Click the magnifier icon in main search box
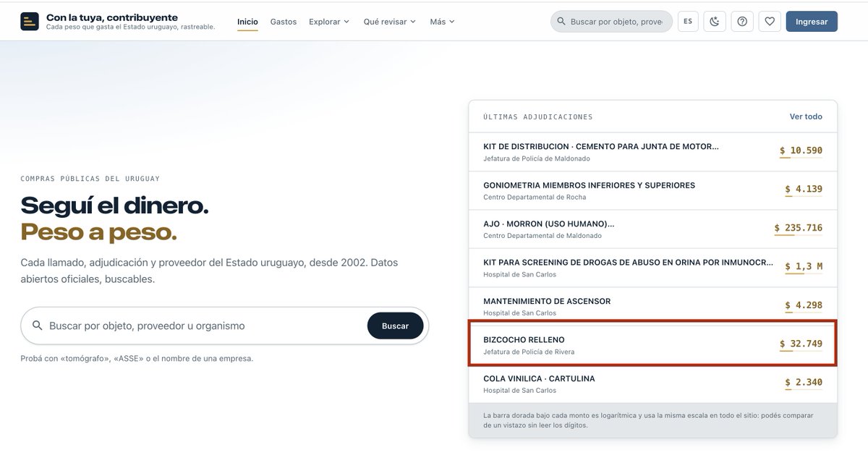Screen dimensions: 868x463 pyautogui.click(x=37, y=326)
